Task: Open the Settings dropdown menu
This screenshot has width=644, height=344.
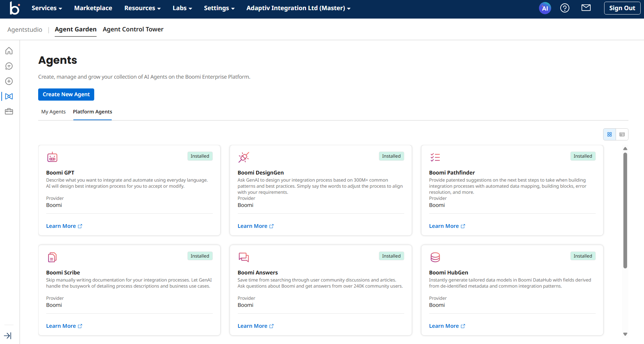Action: 219,8
